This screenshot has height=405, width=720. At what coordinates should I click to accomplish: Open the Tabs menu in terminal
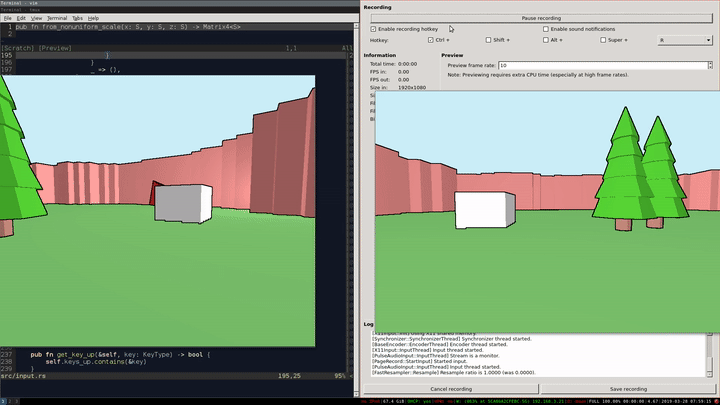pos(77,18)
